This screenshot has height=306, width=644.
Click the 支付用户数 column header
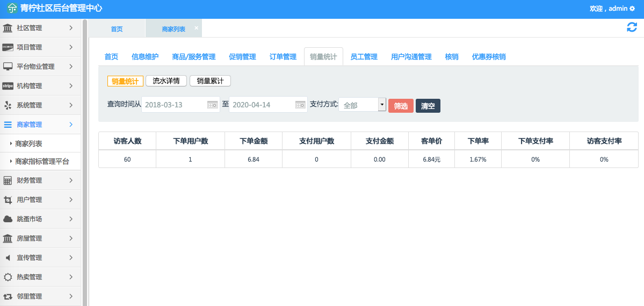click(x=317, y=141)
